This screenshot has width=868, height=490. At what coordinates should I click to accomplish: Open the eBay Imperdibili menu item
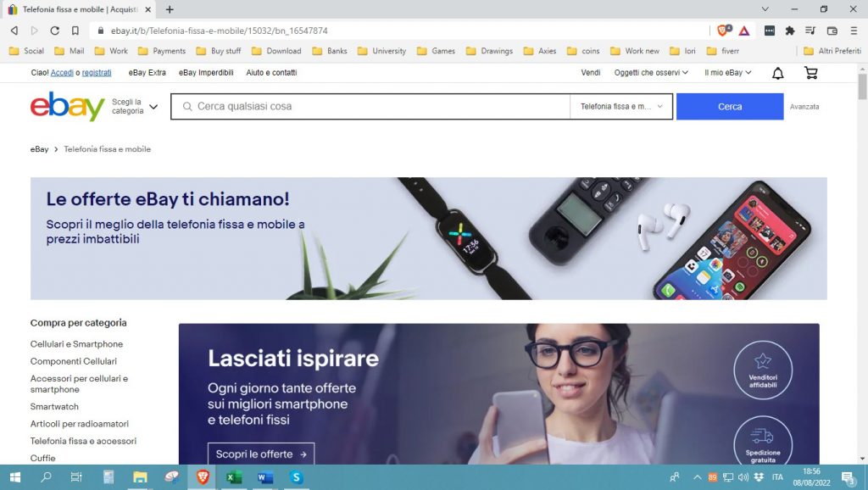tap(205, 73)
